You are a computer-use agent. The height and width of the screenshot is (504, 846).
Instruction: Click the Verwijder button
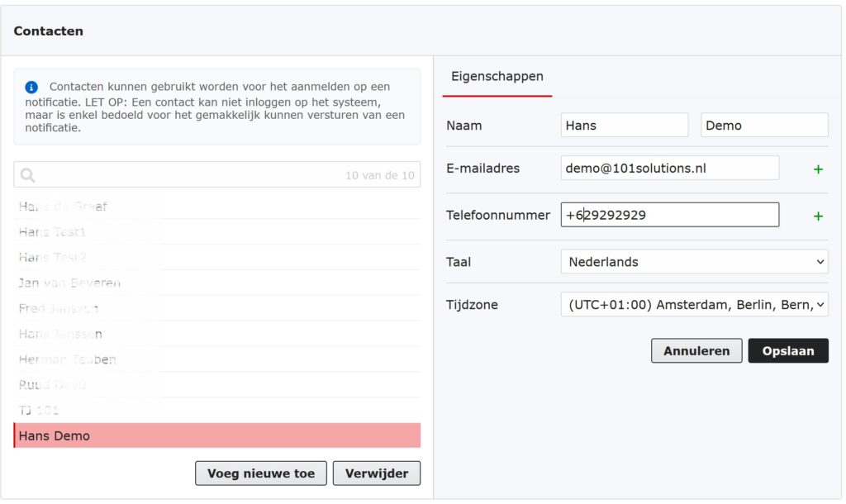tap(376, 473)
